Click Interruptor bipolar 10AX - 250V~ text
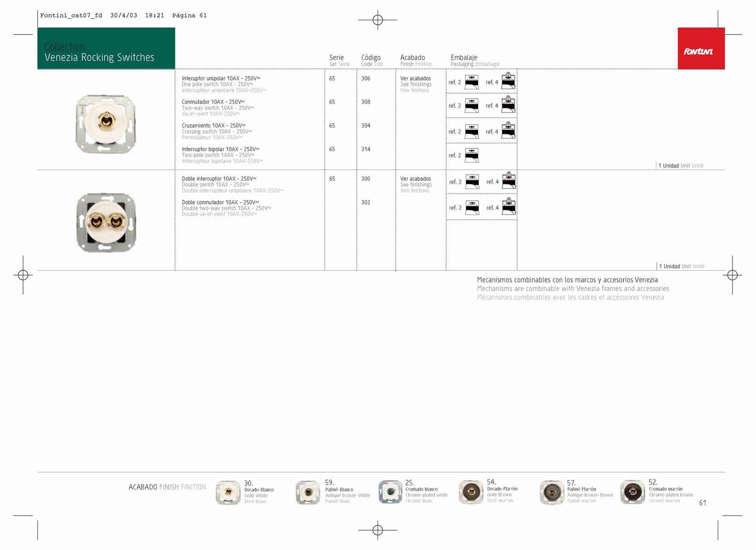This screenshot has height=550, width=756. [221, 149]
